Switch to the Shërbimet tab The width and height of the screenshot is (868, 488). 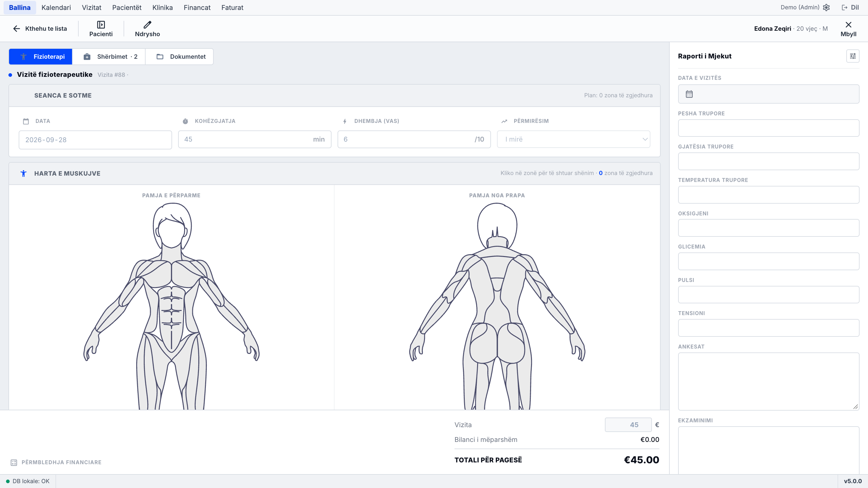click(x=109, y=57)
